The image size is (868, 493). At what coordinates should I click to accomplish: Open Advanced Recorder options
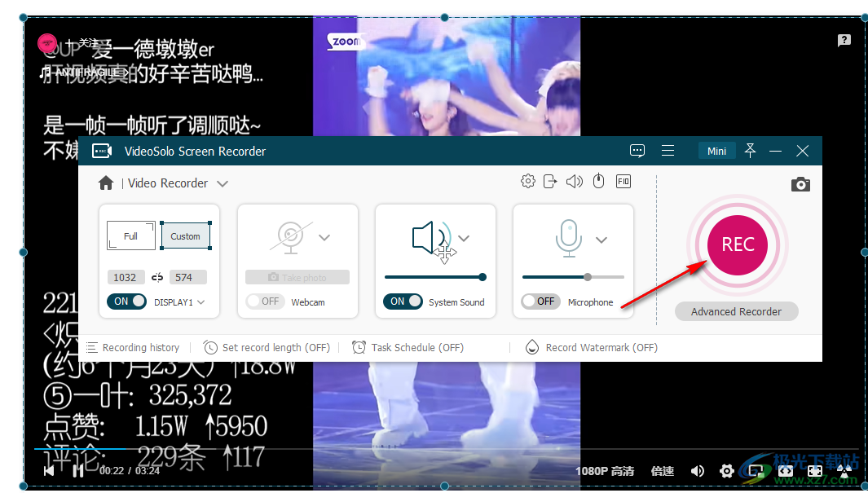(736, 311)
